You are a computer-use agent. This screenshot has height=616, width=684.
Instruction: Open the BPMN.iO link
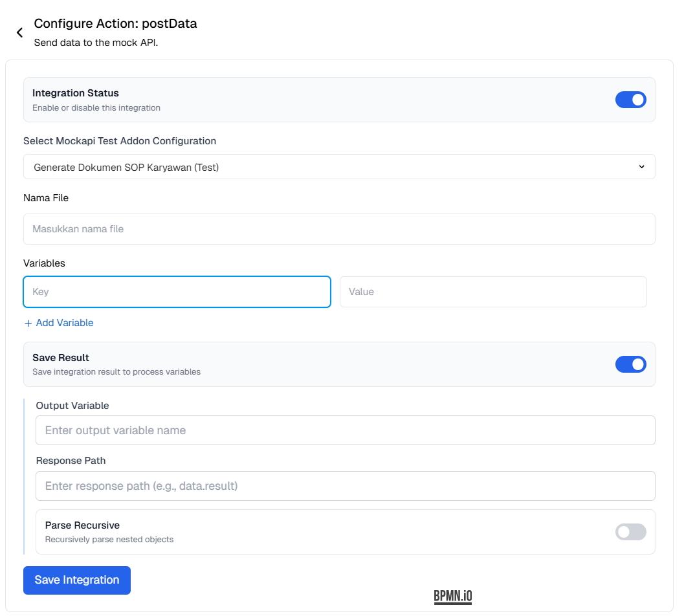click(452, 596)
